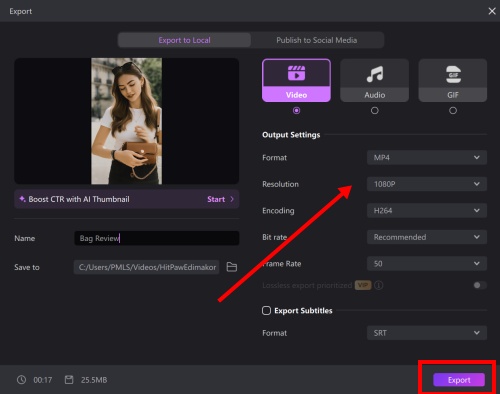Image resolution: width=500 pixels, height=394 pixels.
Task: Click the 00:17 duration text
Action: click(43, 380)
